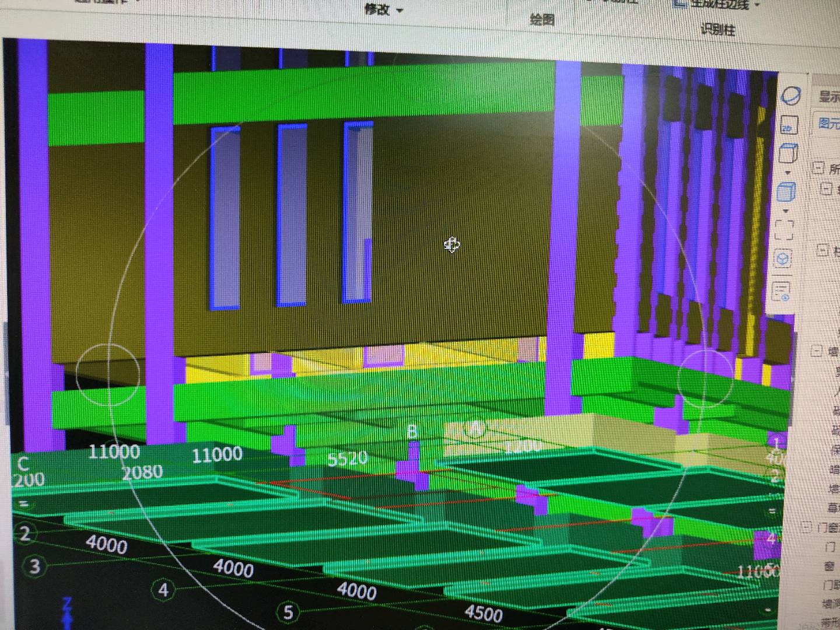Open dropdown arrow under shaded cube icon
Screen dimensions: 840x630
pos(786,210)
